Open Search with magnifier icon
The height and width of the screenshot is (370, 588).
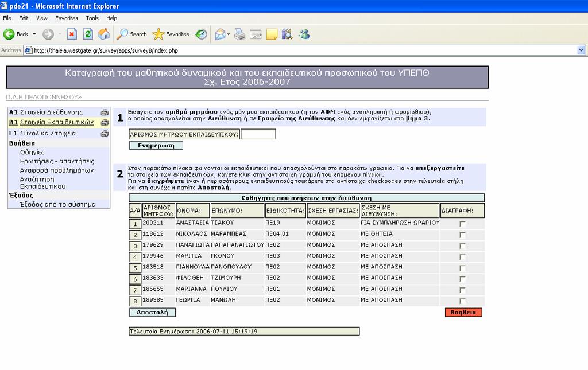(122, 34)
